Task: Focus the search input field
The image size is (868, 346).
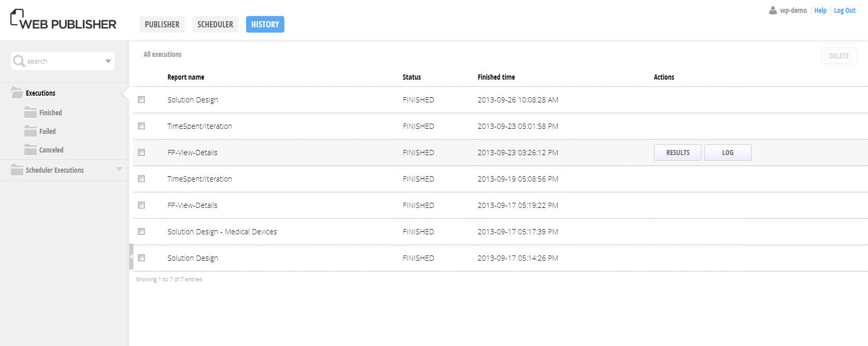Action: click(62, 61)
